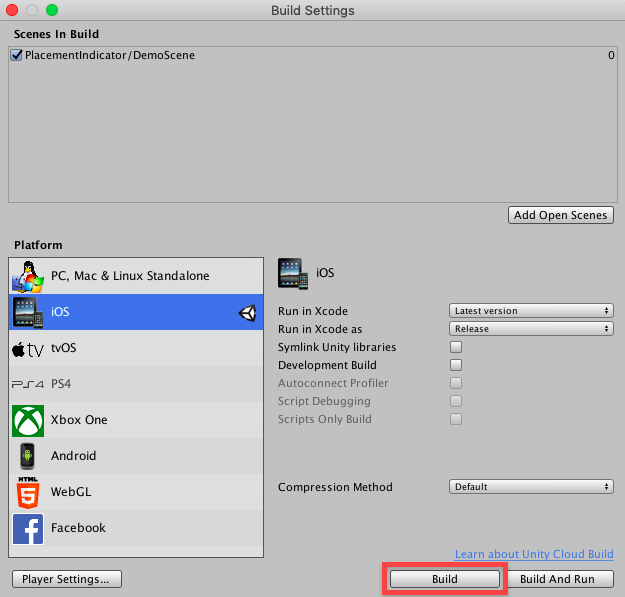Image resolution: width=625 pixels, height=597 pixels.
Task: Click the Run in Xcode label
Action: point(313,311)
